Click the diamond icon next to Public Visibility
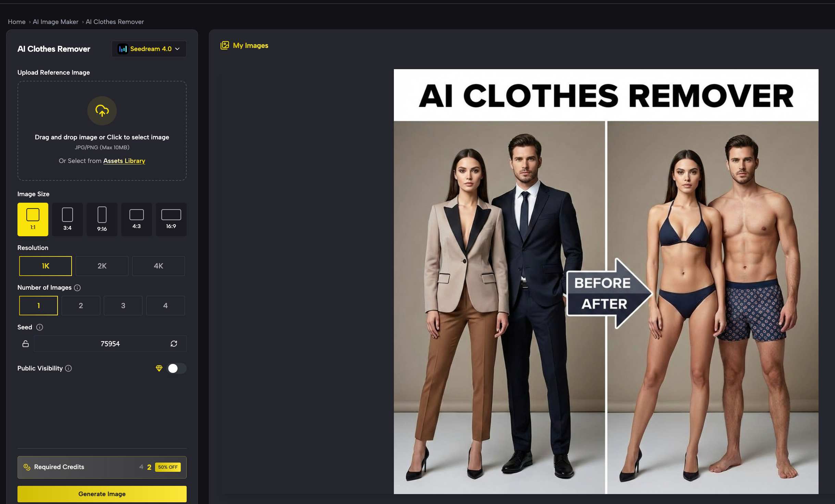The height and width of the screenshot is (504, 835). click(159, 368)
